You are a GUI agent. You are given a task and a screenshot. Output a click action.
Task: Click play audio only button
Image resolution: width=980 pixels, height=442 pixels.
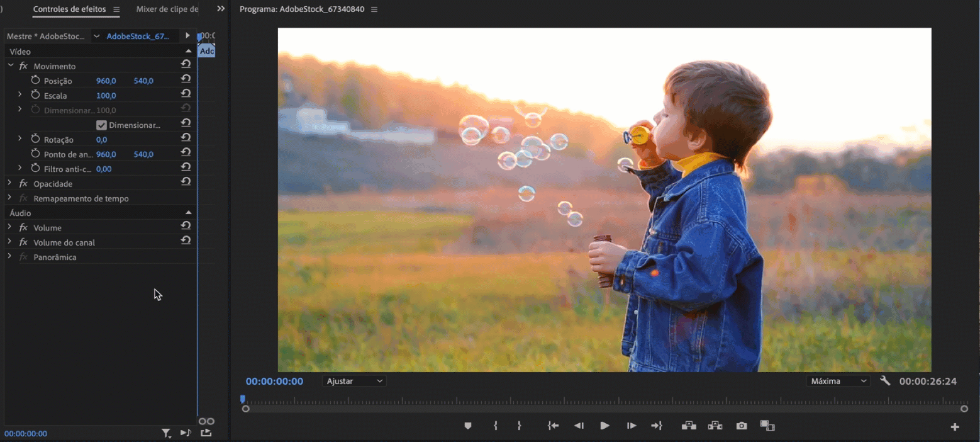pyautogui.click(x=186, y=433)
